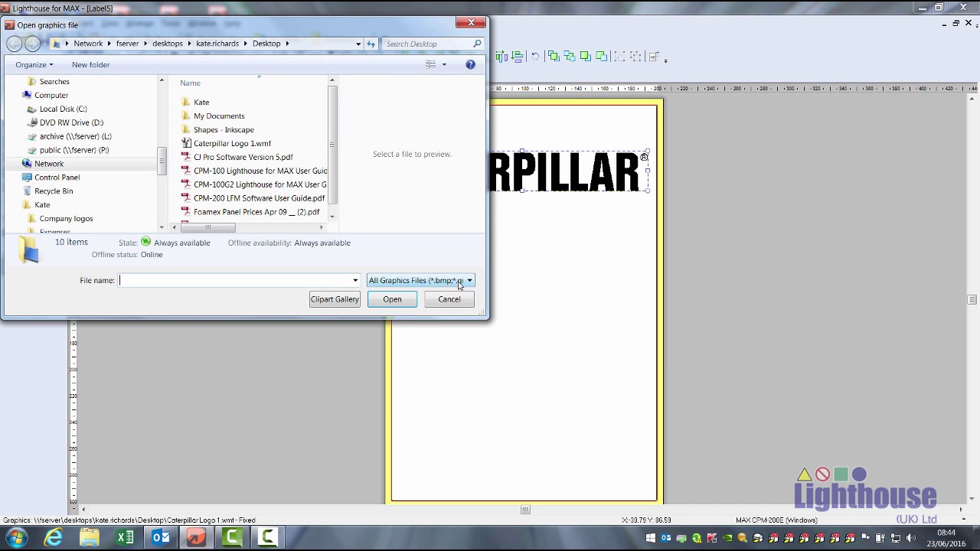
Task: Select Recycle Bin in the navigation pane
Action: coord(54,191)
